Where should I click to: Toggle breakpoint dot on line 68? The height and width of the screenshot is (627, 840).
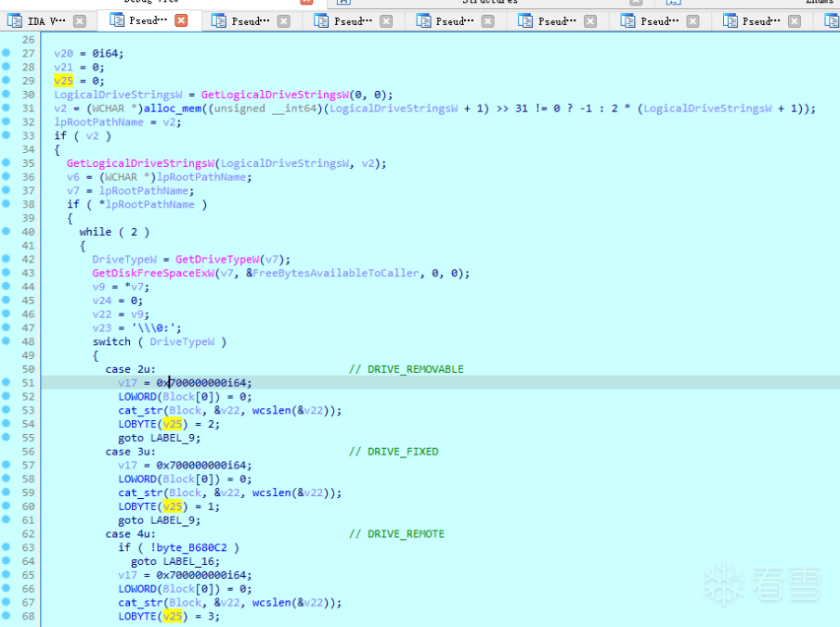tap(6, 615)
